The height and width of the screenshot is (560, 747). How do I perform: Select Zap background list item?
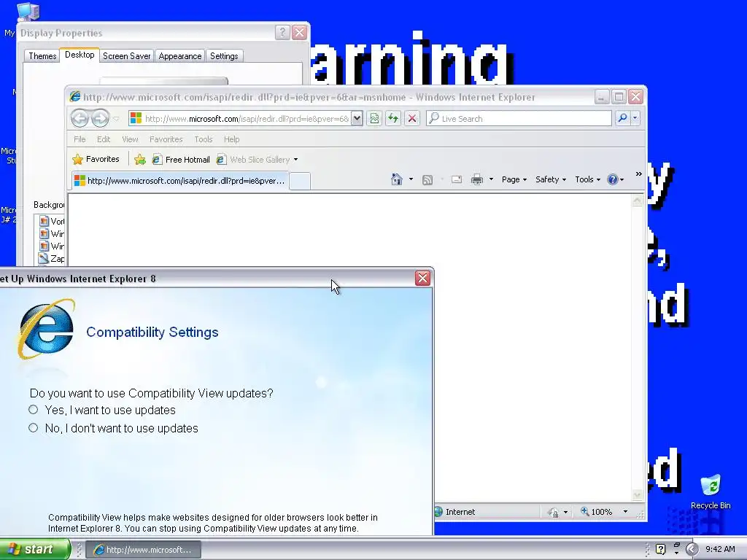(x=52, y=259)
